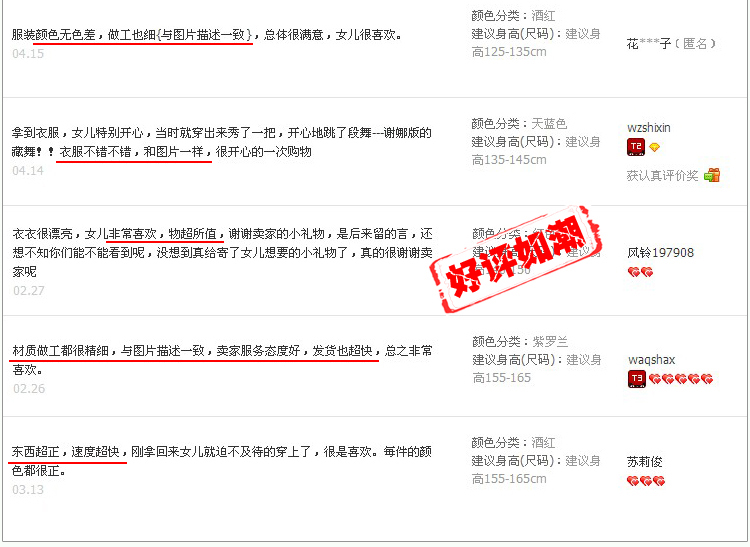Click the review starting 材质做工都很精细
The width and height of the screenshot is (750, 547).
[x=222, y=360]
